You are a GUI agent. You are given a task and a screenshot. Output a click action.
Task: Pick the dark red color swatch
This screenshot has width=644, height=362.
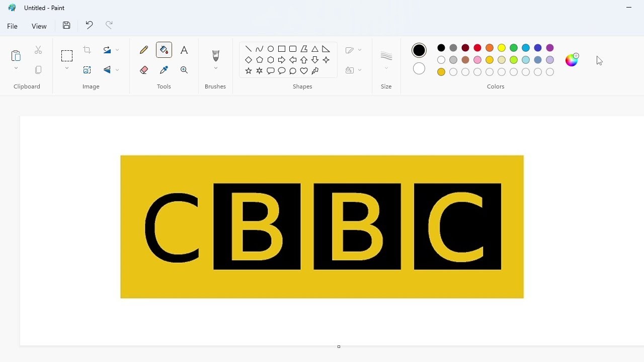coord(465,48)
